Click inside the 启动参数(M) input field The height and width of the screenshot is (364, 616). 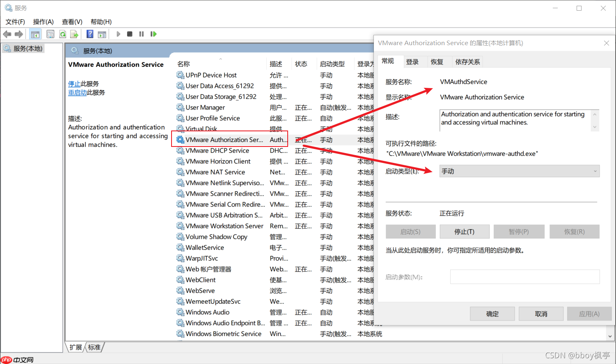click(524, 277)
